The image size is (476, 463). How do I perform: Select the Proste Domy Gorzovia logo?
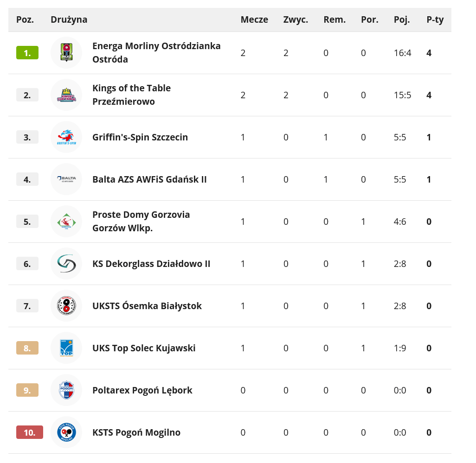click(x=66, y=222)
